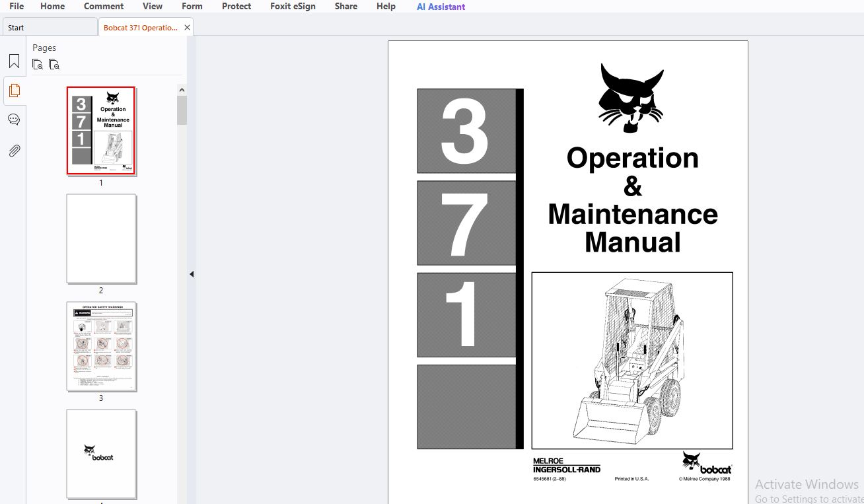This screenshot has width=864, height=504.
Task: Open the AI Assistant tab
Action: click(441, 7)
